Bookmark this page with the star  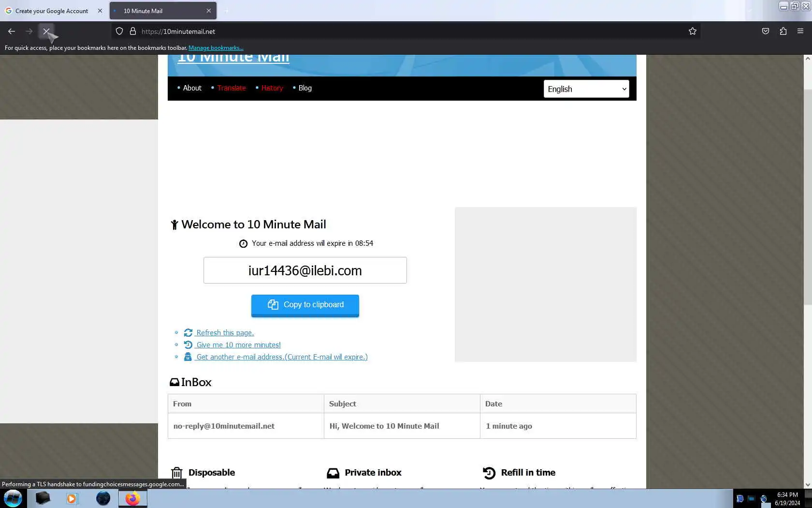(693, 31)
